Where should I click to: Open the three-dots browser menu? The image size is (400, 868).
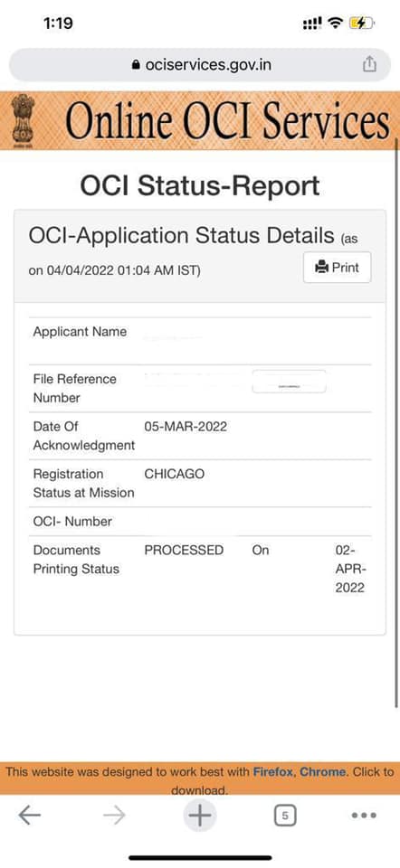[x=364, y=815]
